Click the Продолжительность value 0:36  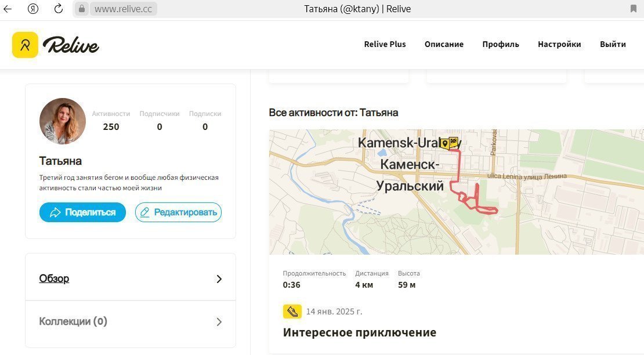coord(291,285)
